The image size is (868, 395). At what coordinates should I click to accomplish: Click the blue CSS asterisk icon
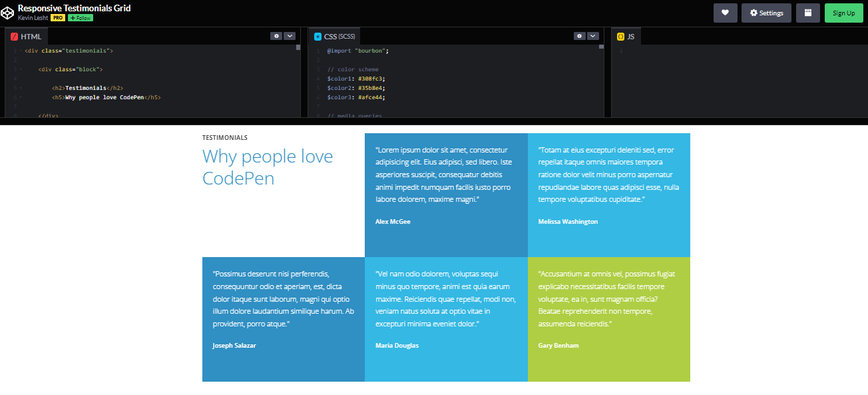pos(318,37)
